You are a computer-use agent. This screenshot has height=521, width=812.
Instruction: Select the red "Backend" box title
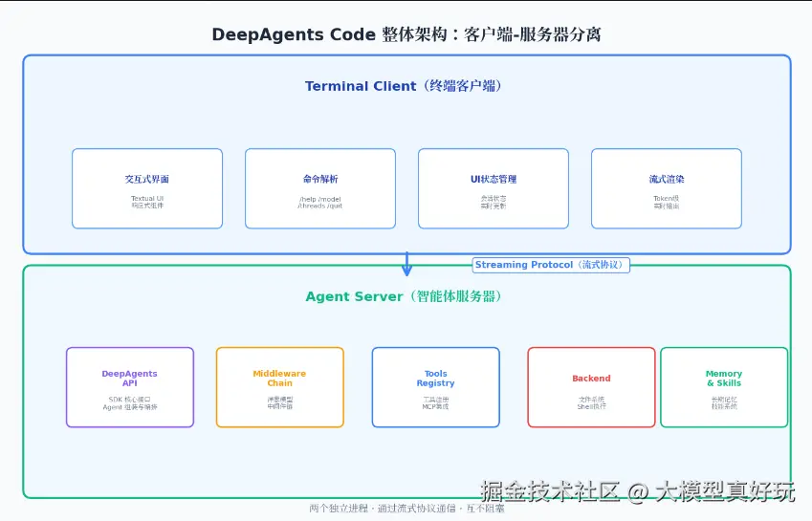(591, 379)
